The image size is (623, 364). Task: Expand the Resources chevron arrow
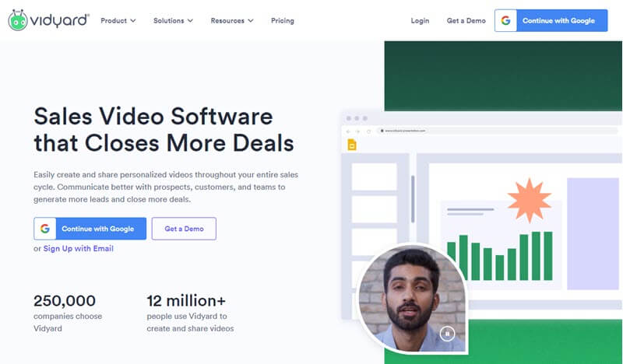point(251,21)
